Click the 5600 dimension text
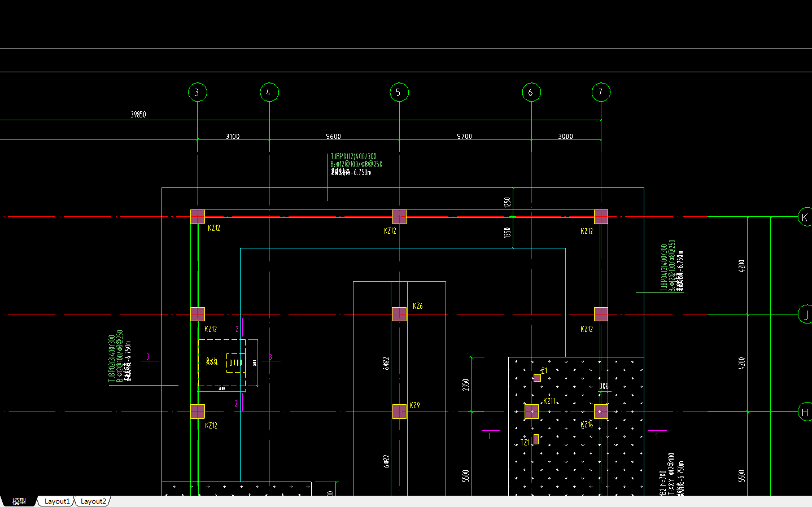The image size is (812, 507). click(x=333, y=136)
